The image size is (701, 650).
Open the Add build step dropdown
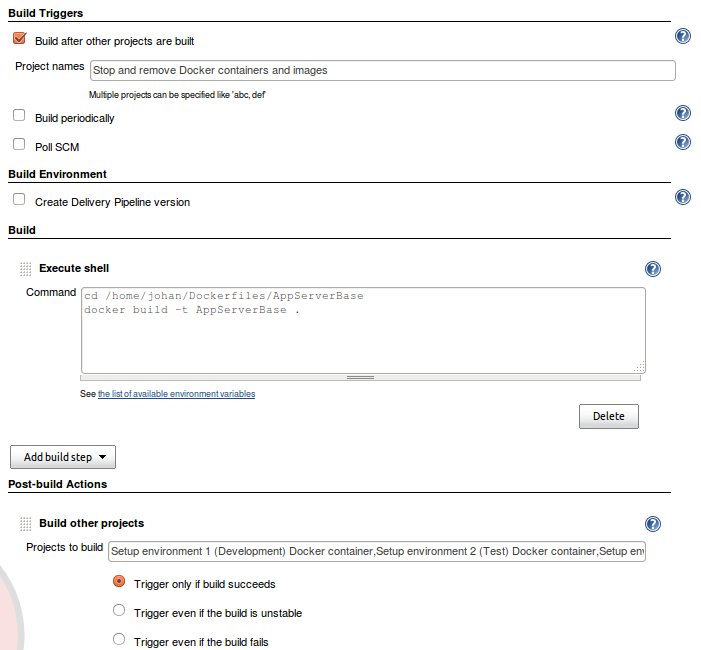(63, 457)
